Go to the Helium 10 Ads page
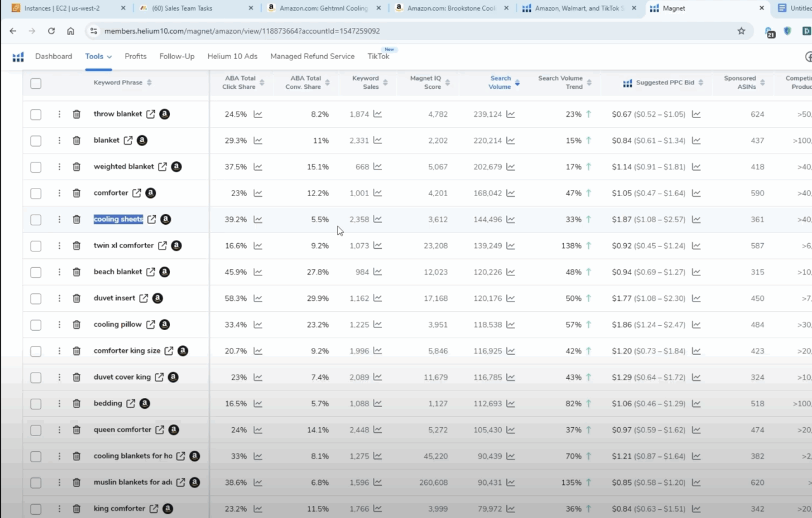This screenshot has height=518, width=812. click(x=232, y=56)
